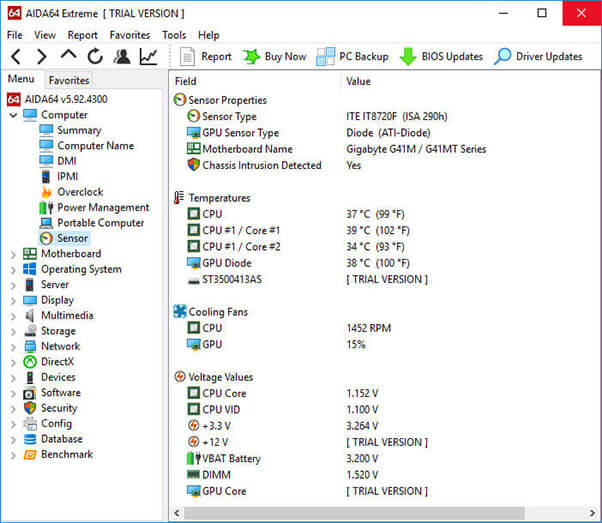Screen dimensions: 602x523
Task: Click the Voltage Values icon
Action: (180, 377)
